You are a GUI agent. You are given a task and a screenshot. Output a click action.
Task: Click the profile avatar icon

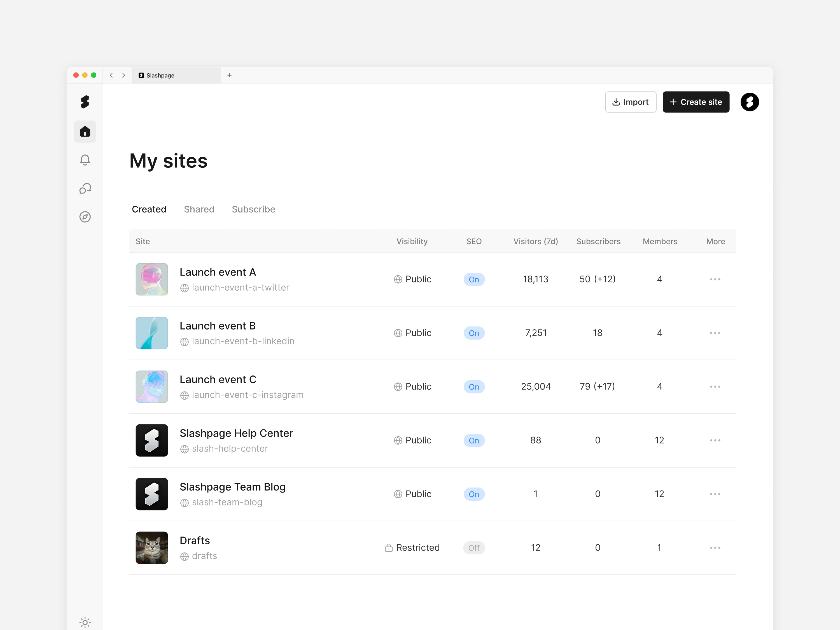pos(750,102)
